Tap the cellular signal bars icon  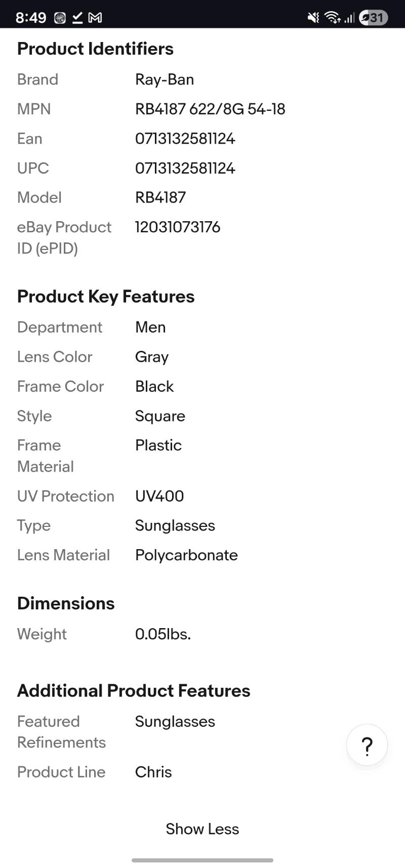(x=349, y=18)
